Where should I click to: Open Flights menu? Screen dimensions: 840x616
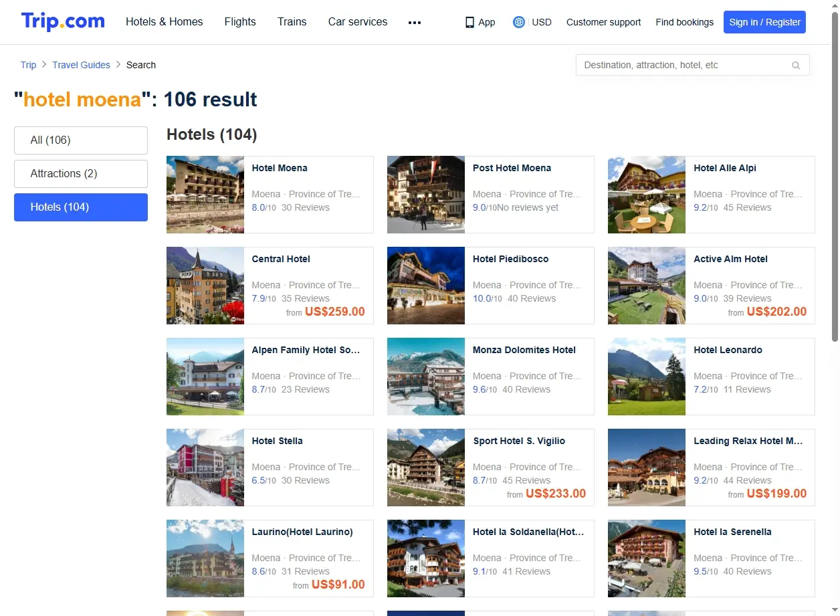click(240, 22)
